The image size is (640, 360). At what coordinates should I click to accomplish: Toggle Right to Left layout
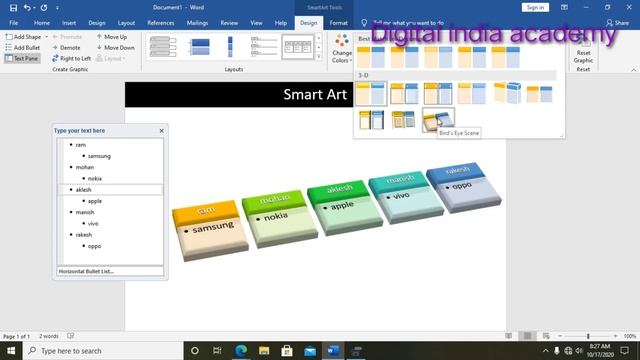[71, 58]
